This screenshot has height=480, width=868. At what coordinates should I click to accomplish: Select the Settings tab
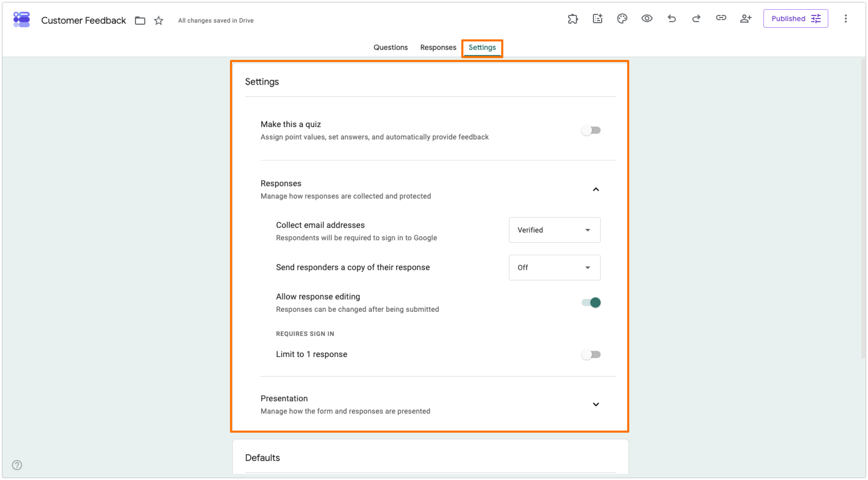pyautogui.click(x=482, y=47)
